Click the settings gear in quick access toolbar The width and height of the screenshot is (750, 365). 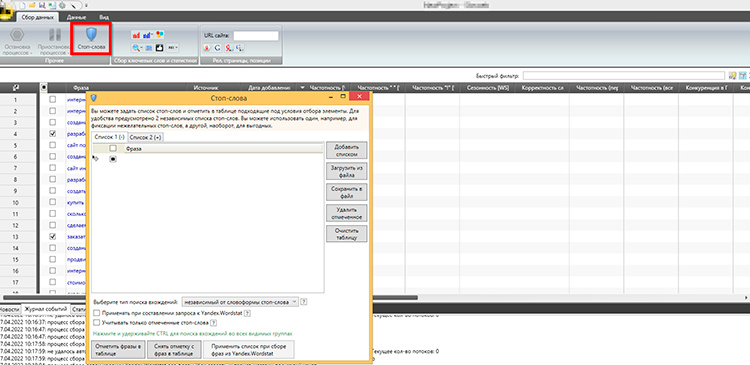pyautogui.click(x=62, y=5)
